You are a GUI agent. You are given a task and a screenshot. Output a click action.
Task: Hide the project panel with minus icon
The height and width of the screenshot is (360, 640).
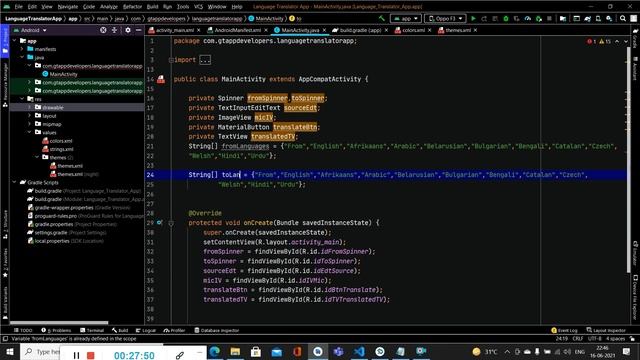click(138, 30)
